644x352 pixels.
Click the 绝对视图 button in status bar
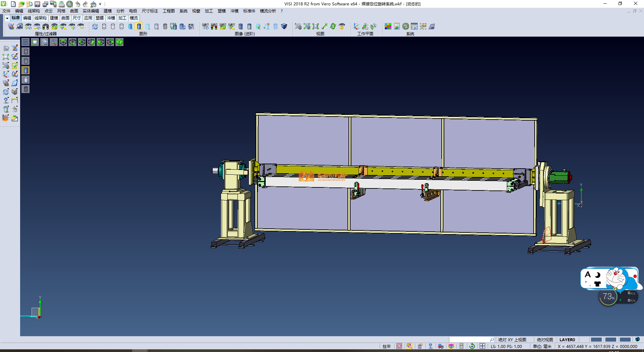tap(545, 340)
